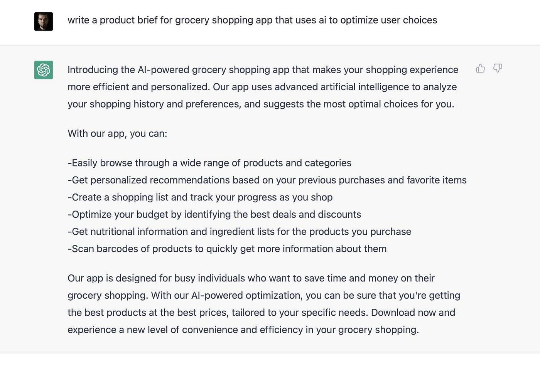Click the line starting 'more efficient and personalized'
Screen dimensions: 540x392
(262, 87)
